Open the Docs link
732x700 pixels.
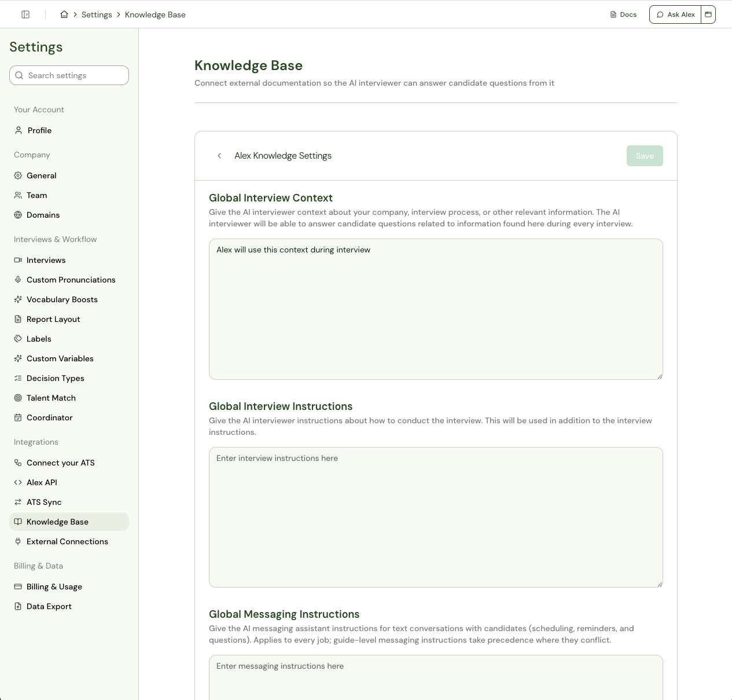(623, 14)
